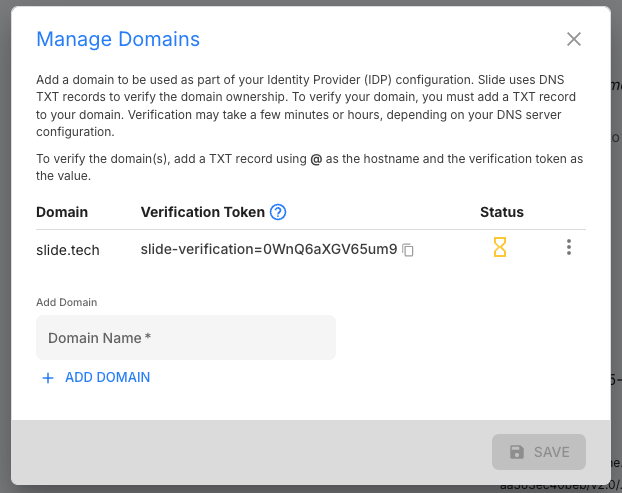This screenshot has height=493, width=622.
Task: Open the Verification Token help icon
Action: click(278, 212)
